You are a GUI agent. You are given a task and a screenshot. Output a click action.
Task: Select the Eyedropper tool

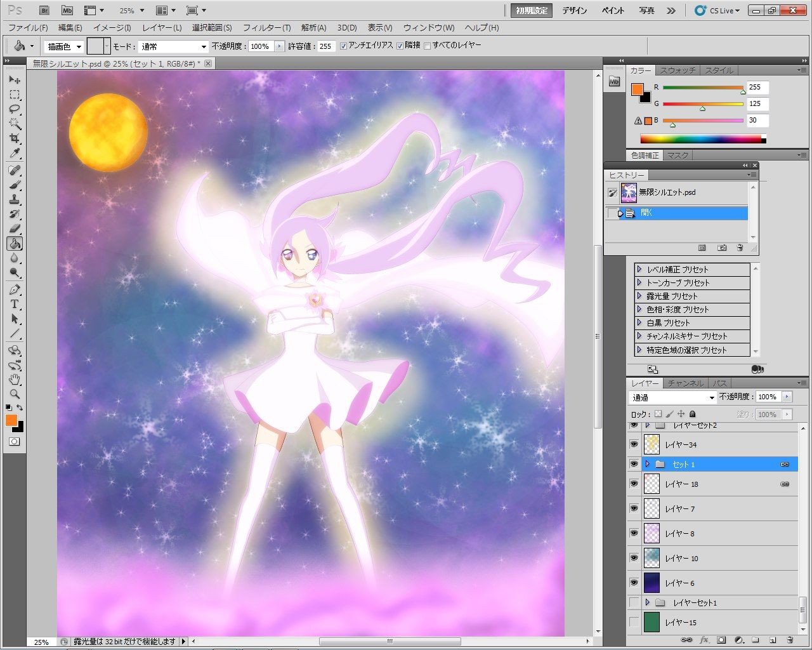pyautogui.click(x=15, y=153)
